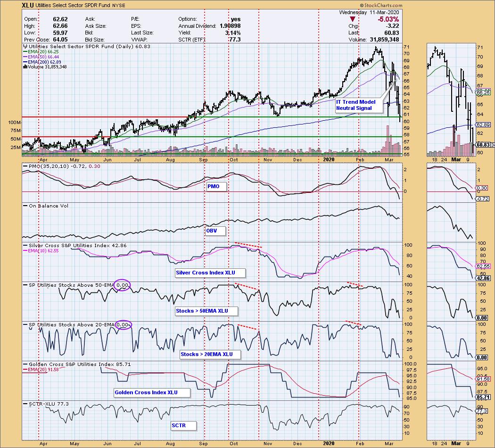Select the 'PMO(35,20,10) -0.72, 0.30' panel title
This screenshot has height=448, width=495.
(62, 166)
